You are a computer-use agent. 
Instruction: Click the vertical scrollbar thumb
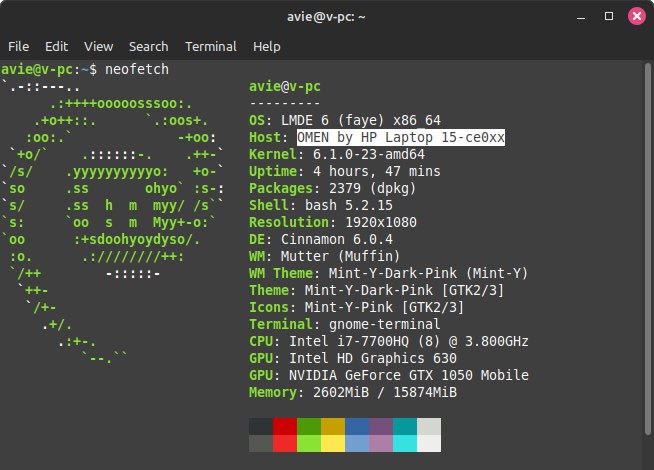click(647, 249)
